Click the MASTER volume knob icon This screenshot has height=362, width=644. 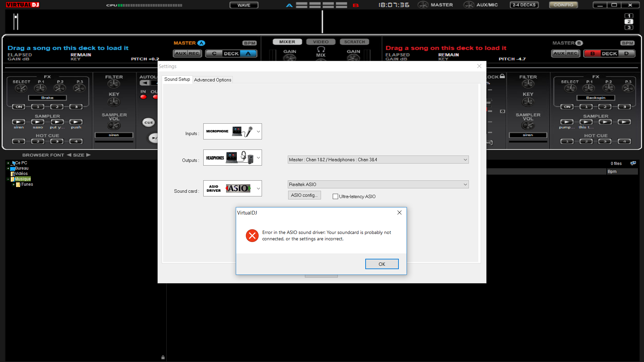click(x=423, y=5)
